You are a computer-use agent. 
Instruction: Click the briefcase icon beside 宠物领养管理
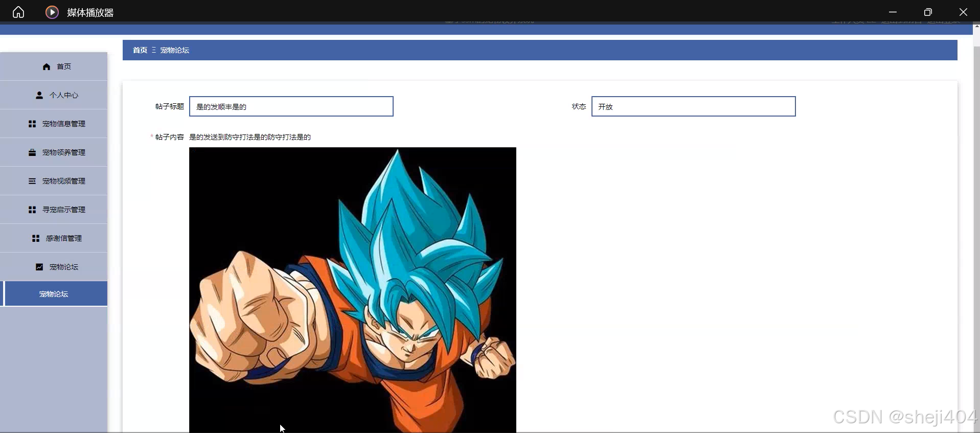(x=32, y=152)
